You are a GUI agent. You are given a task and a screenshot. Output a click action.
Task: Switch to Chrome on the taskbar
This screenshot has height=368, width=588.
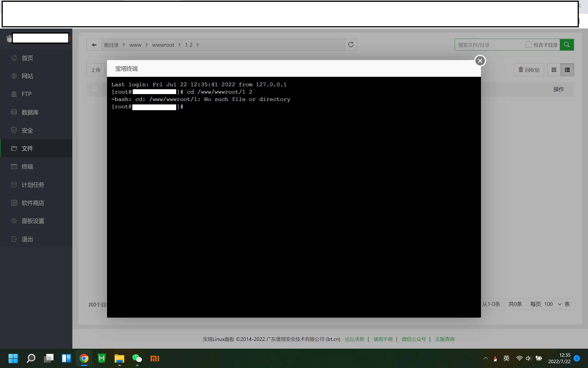click(84, 359)
